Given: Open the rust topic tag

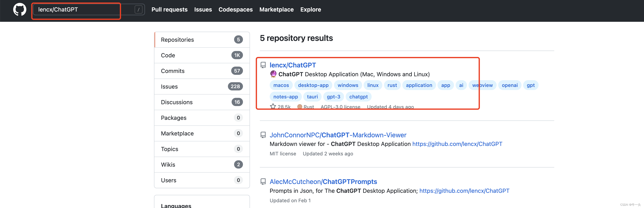Looking at the screenshot, I should click(x=392, y=85).
